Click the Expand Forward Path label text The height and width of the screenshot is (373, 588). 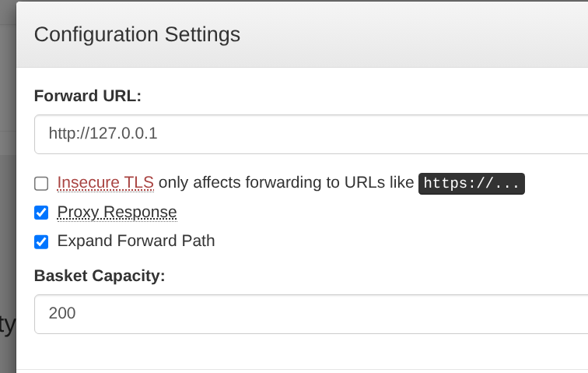pos(136,241)
